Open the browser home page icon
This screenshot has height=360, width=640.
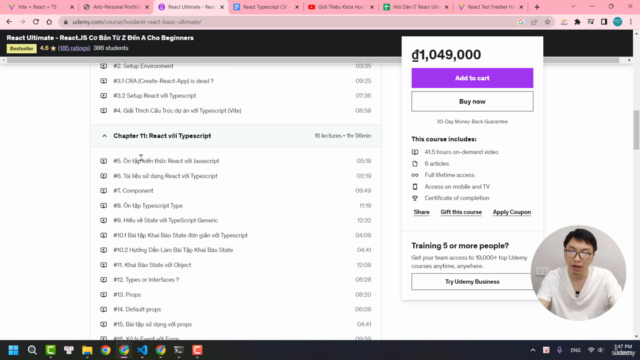coord(49,22)
